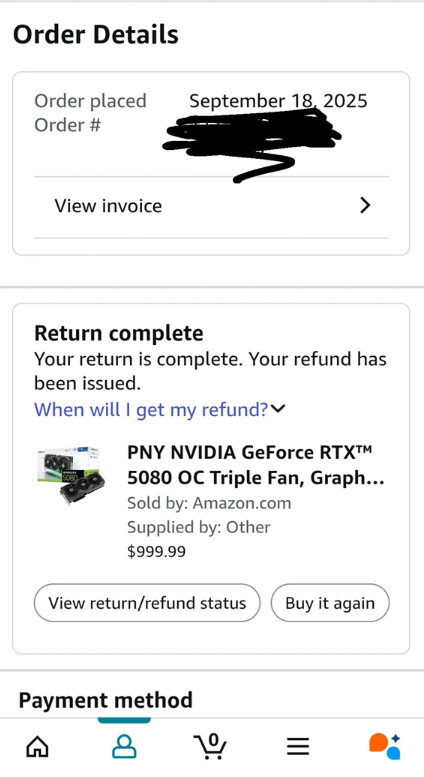
Task: Open the shopping cart icon
Action: point(210,746)
